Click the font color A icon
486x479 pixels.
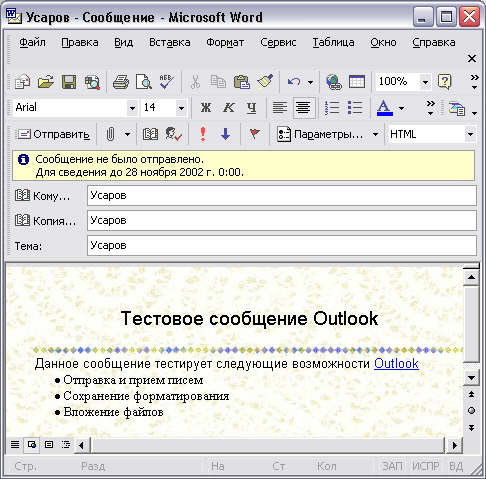[385, 108]
